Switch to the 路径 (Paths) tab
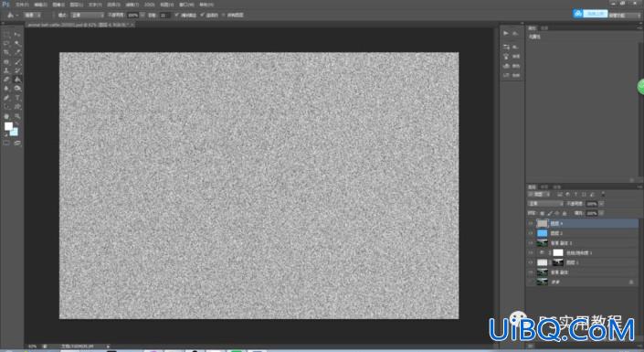Viewport: 644px width, 352px height. point(556,187)
